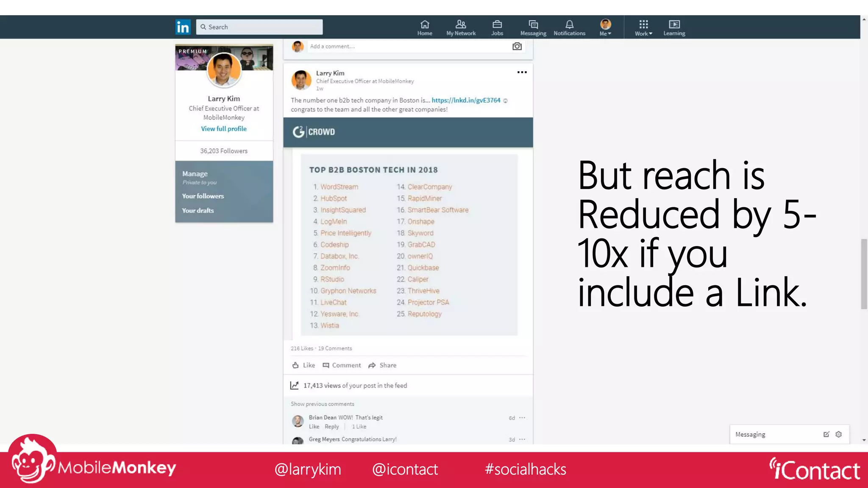The width and height of the screenshot is (868, 488).
Task: Click the sidebar profile photo of Larry Kim
Action: coord(224,70)
